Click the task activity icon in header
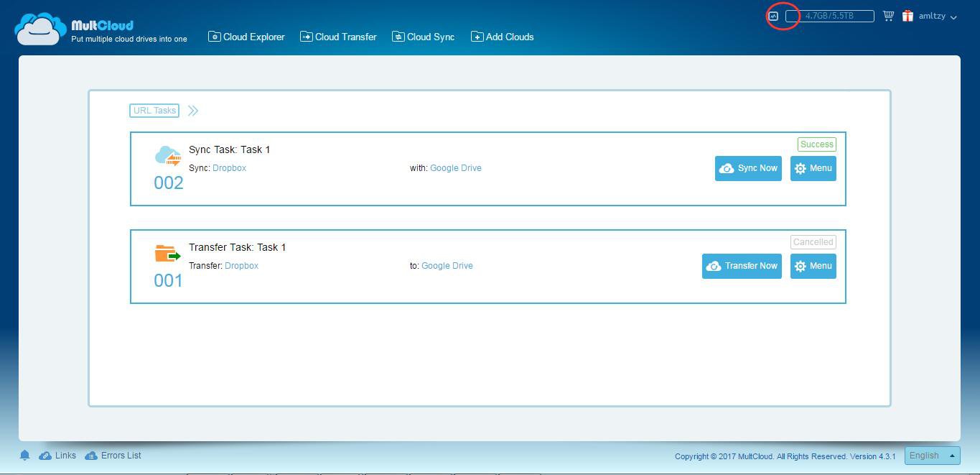 coord(773,16)
